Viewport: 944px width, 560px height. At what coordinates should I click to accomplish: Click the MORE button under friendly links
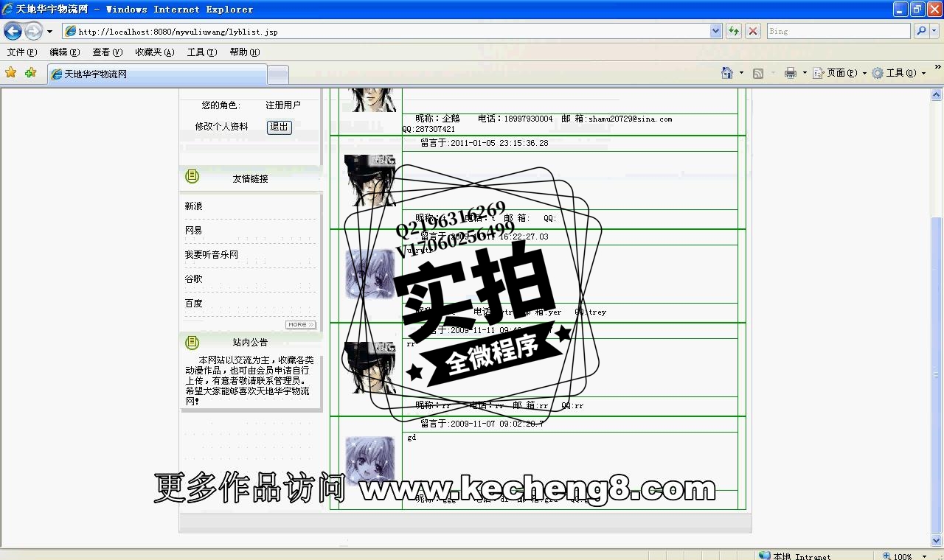tap(300, 324)
